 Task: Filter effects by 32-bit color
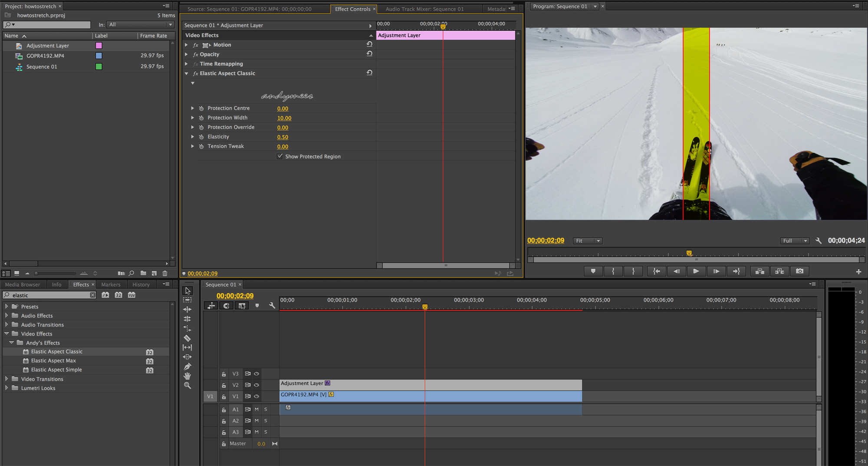[x=118, y=295]
